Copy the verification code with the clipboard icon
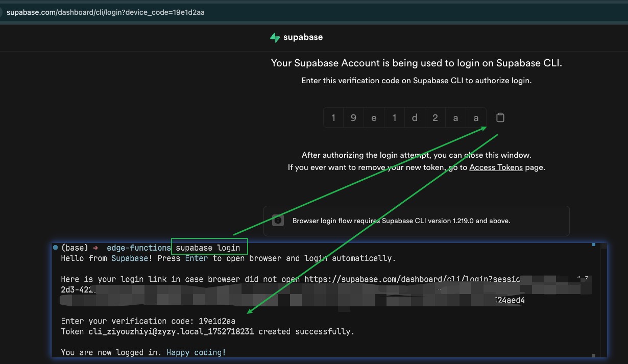This screenshot has width=628, height=364. pos(500,117)
